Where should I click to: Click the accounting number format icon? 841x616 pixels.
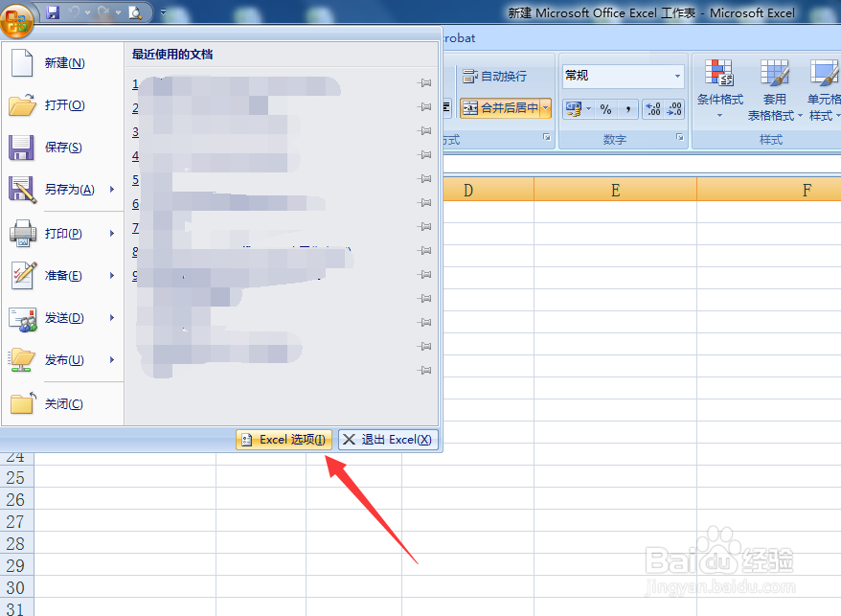[x=574, y=109]
